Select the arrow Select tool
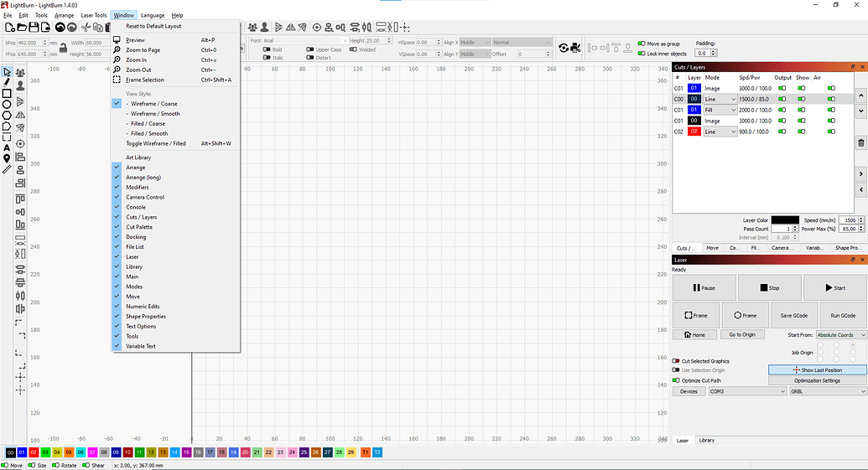 pos(7,72)
